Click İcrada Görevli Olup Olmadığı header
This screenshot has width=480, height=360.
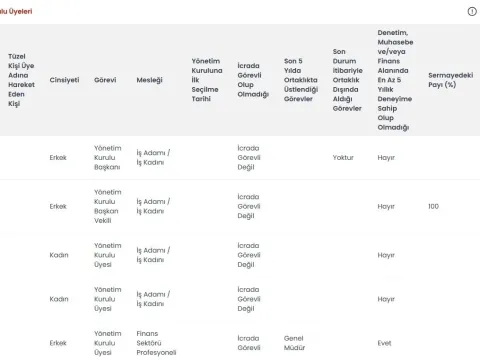point(253,80)
